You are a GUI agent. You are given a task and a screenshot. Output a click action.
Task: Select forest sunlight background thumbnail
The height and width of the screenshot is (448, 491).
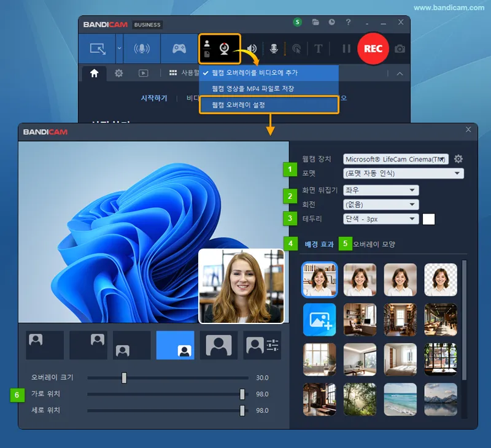click(360, 400)
